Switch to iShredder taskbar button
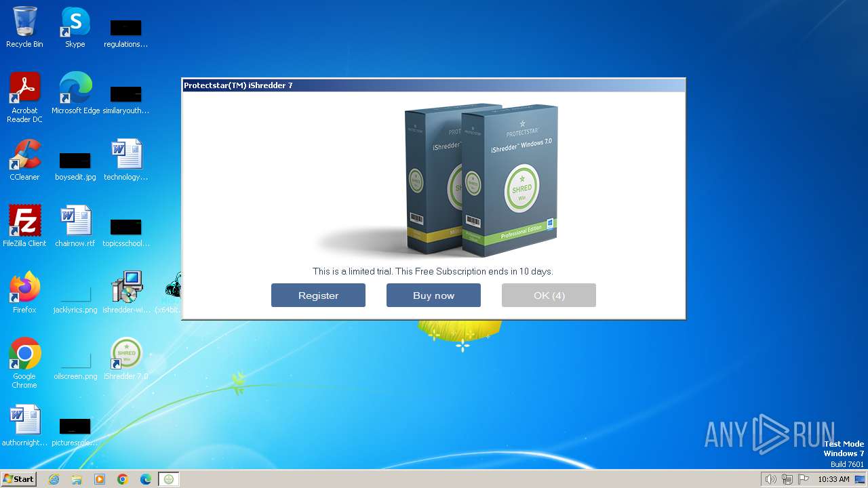Image resolution: width=868 pixels, height=488 pixels. click(169, 479)
